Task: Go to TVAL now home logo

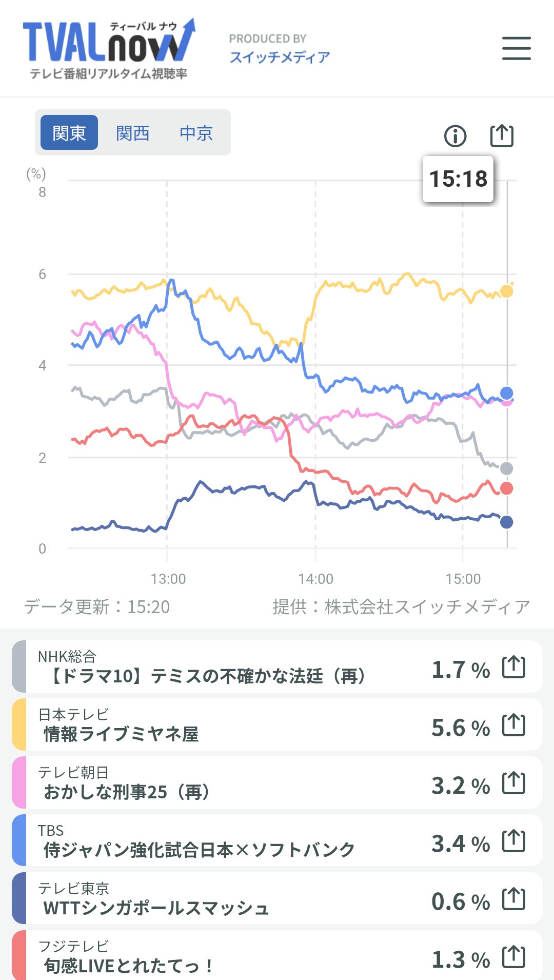Action: 109,49
